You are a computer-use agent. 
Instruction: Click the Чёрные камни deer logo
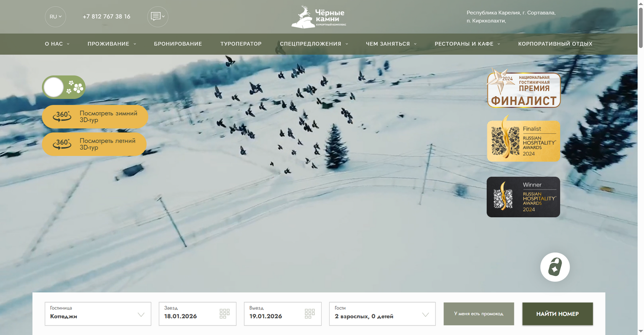coord(319,17)
